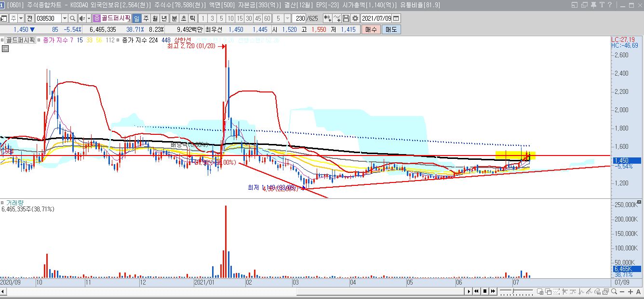Toggle the 전 button before stock code
The image size is (644, 299).
29,18
